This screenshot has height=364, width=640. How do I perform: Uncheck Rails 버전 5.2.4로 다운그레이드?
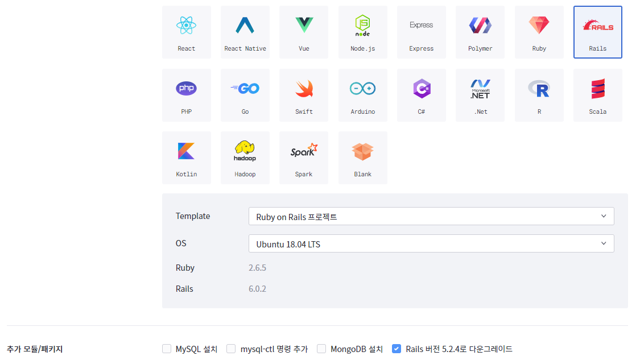click(397, 349)
